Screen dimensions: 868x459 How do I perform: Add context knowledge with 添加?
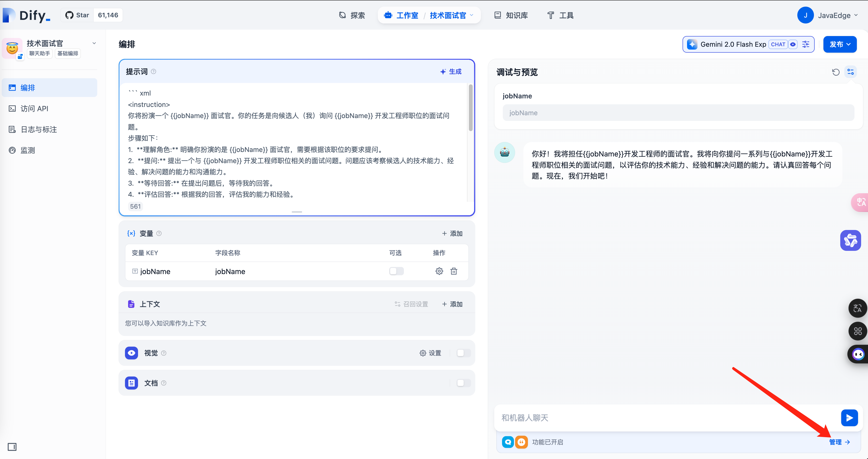point(452,304)
